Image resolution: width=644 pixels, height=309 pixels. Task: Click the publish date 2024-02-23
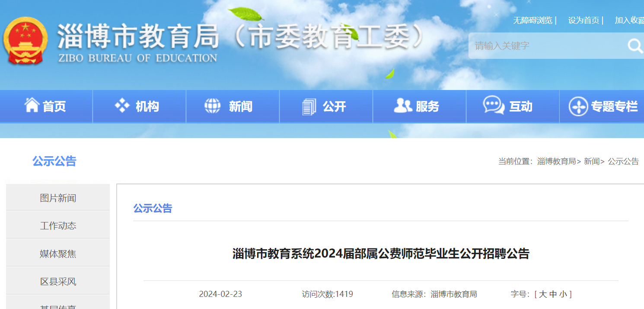click(x=220, y=294)
